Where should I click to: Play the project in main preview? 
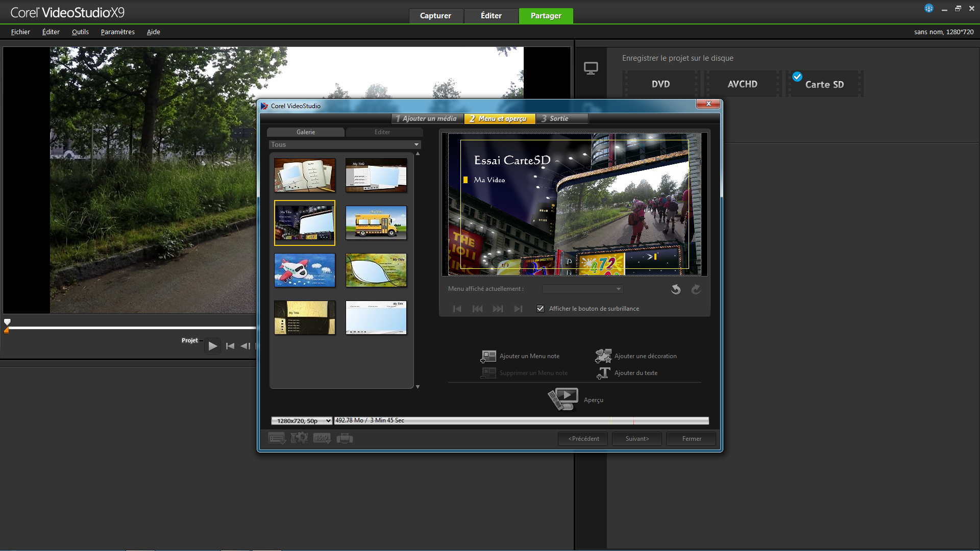213,346
